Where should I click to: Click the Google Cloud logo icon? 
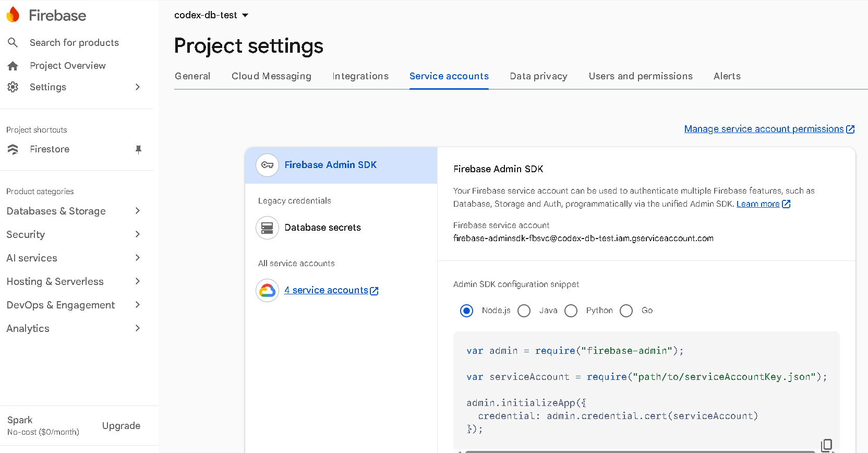pos(267,290)
